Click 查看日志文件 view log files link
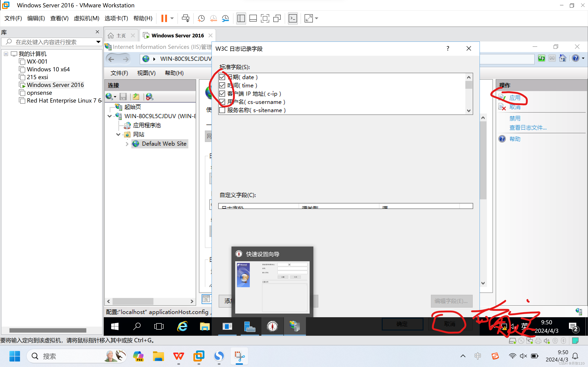 coord(528,128)
